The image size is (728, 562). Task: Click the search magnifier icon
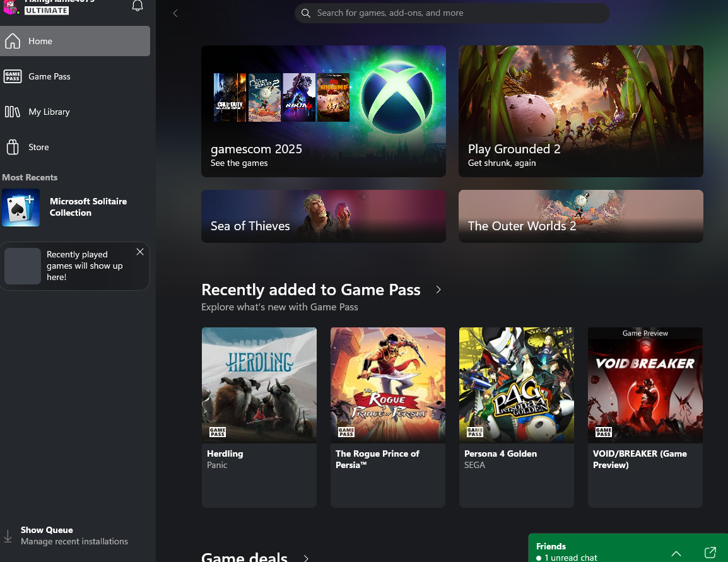[x=305, y=13]
